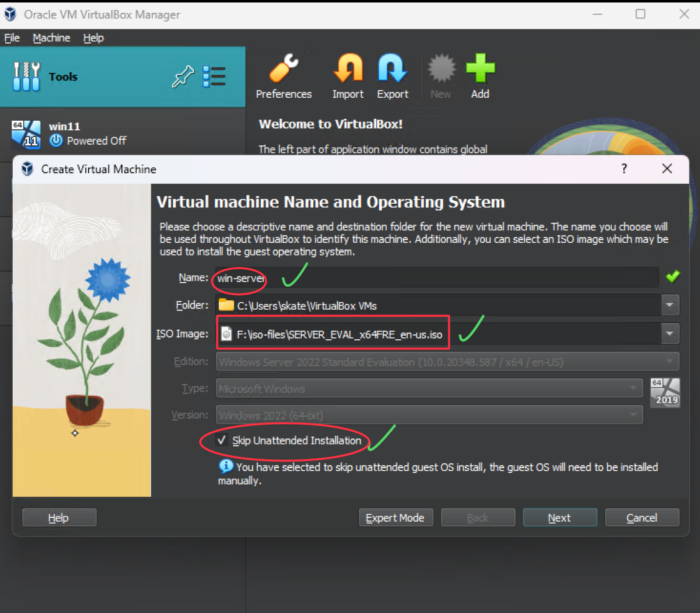
Task: Switch to Expert Mode
Action: click(396, 517)
